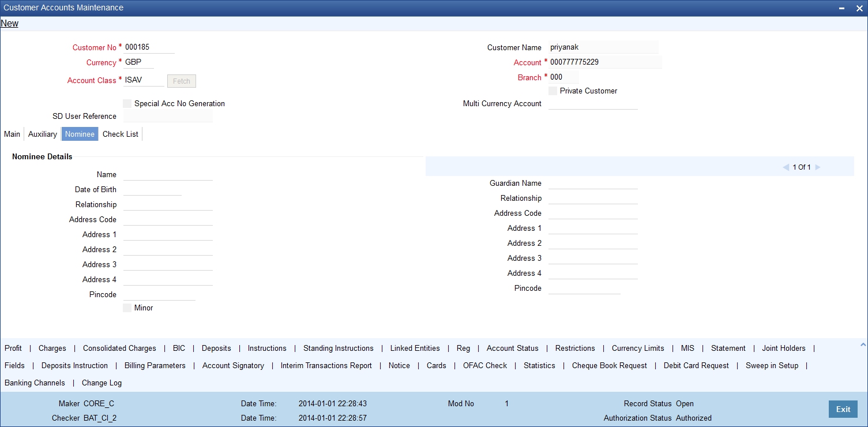Click the Customer No field
This screenshot has height=427, width=868.
(x=149, y=47)
